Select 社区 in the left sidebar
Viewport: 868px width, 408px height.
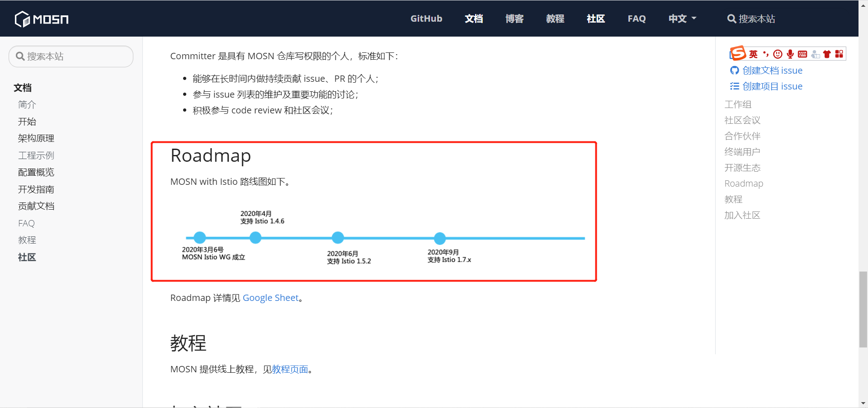click(x=27, y=257)
